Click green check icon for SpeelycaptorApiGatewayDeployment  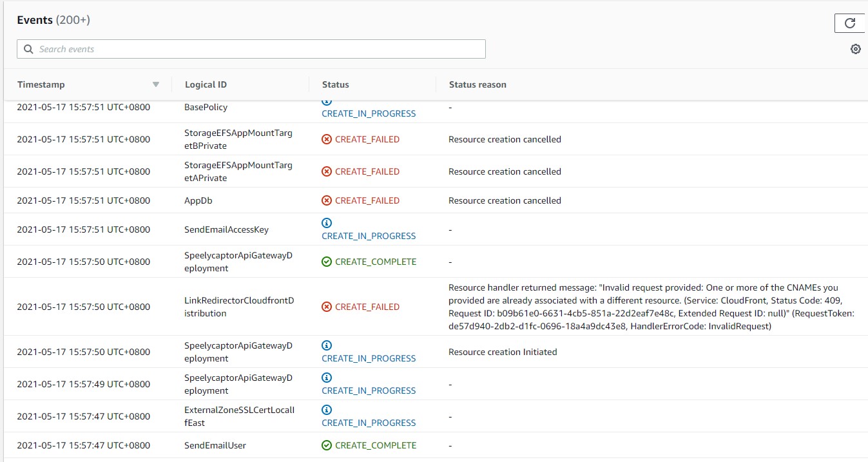pos(327,262)
